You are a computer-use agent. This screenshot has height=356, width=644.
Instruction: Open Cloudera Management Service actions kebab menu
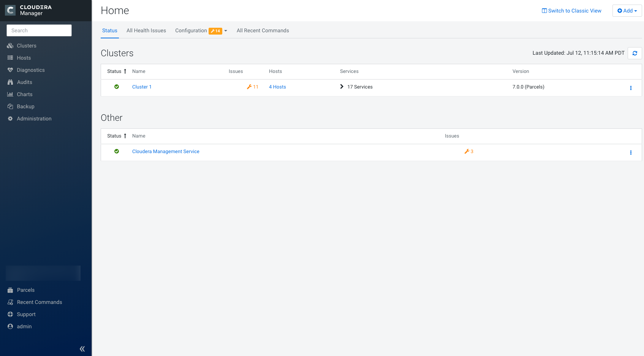(631, 152)
